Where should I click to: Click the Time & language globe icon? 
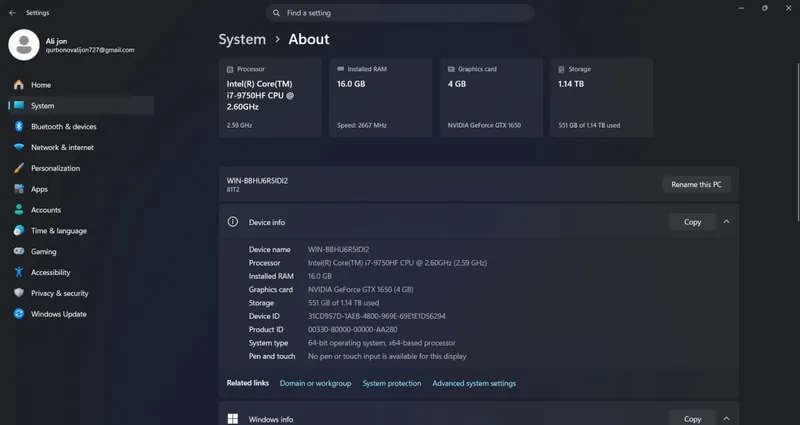[19, 231]
